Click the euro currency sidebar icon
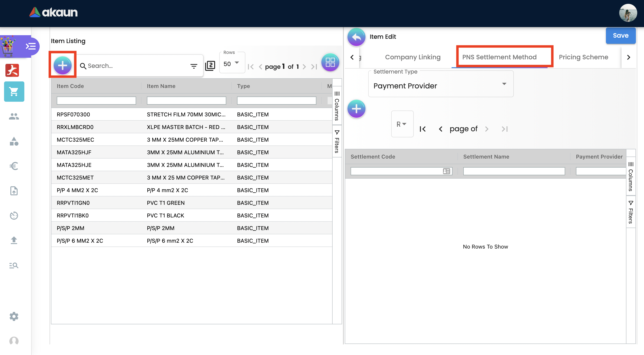 click(14, 166)
